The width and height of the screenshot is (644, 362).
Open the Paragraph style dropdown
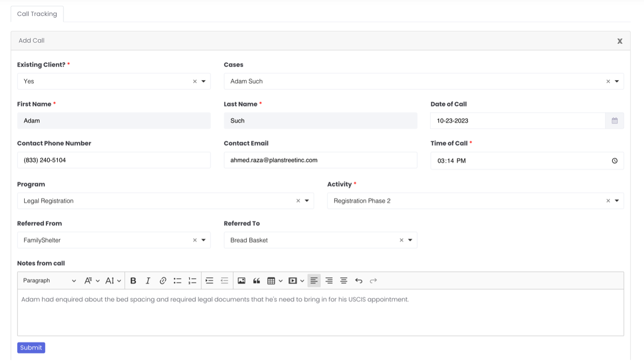coord(50,280)
